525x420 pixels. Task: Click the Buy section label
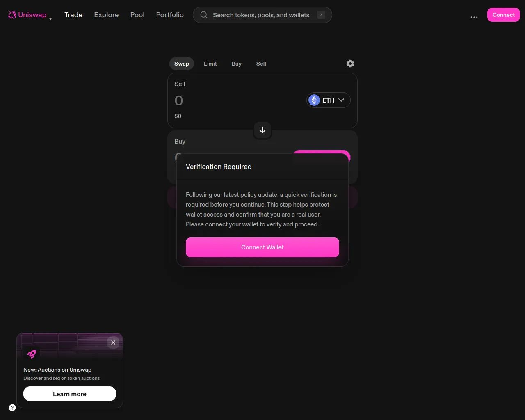pos(180,142)
